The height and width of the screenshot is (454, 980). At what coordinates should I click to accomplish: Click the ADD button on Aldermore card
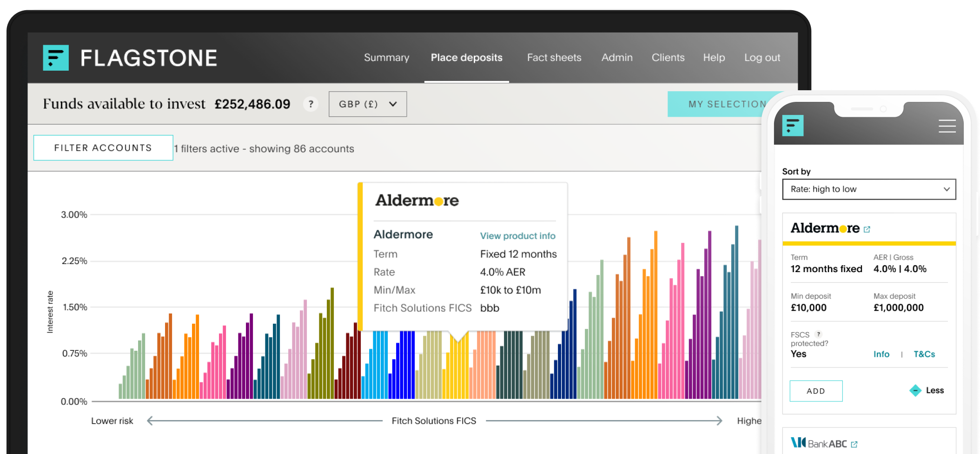[x=816, y=391]
